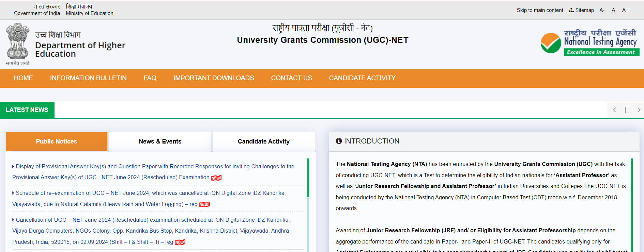Go to next latest news item

(x=639, y=110)
